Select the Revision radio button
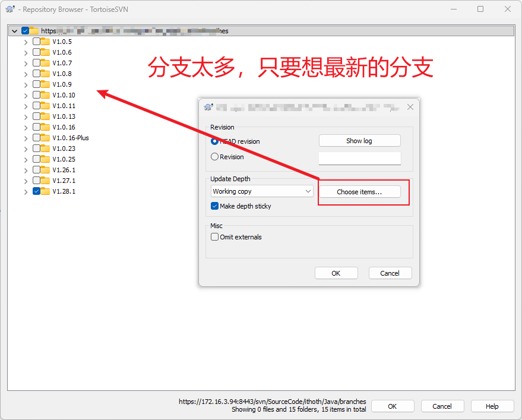The image size is (522, 420). coord(215,157)
